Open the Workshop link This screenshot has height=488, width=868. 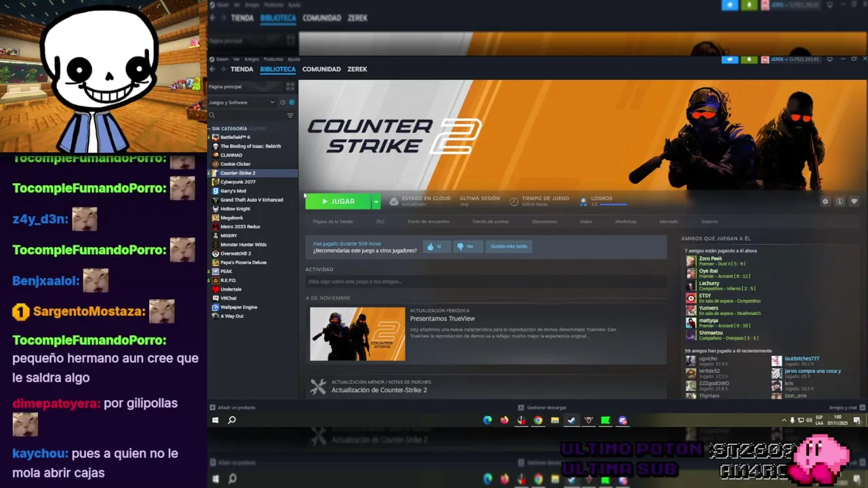626,222
